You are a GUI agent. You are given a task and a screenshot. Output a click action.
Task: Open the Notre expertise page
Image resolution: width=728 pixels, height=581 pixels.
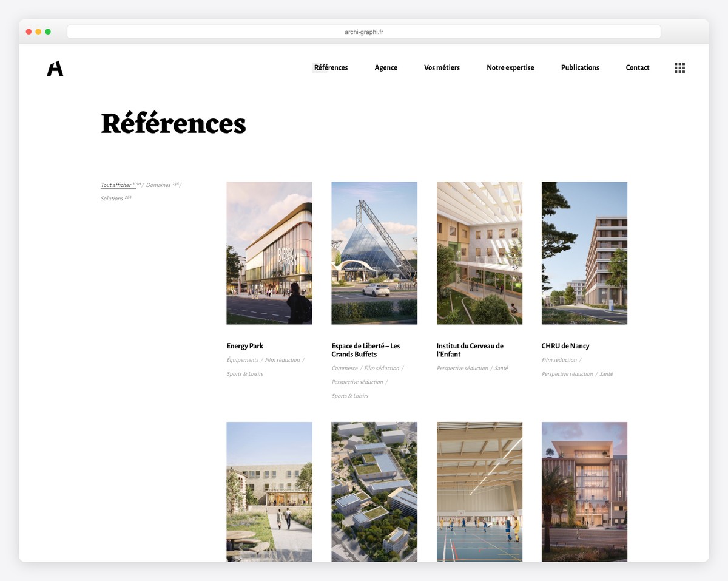(510, 67)
